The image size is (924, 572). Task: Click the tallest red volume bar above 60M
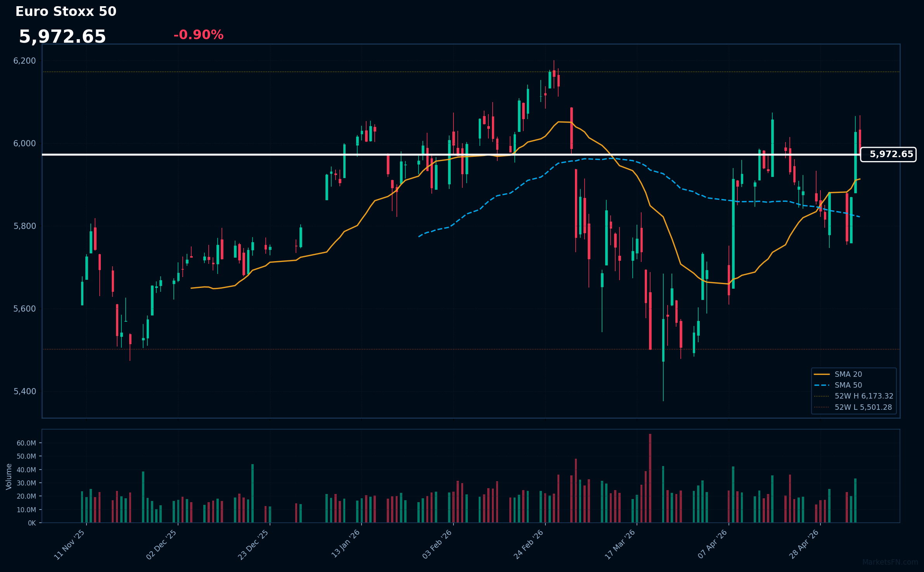pos(650,478)
